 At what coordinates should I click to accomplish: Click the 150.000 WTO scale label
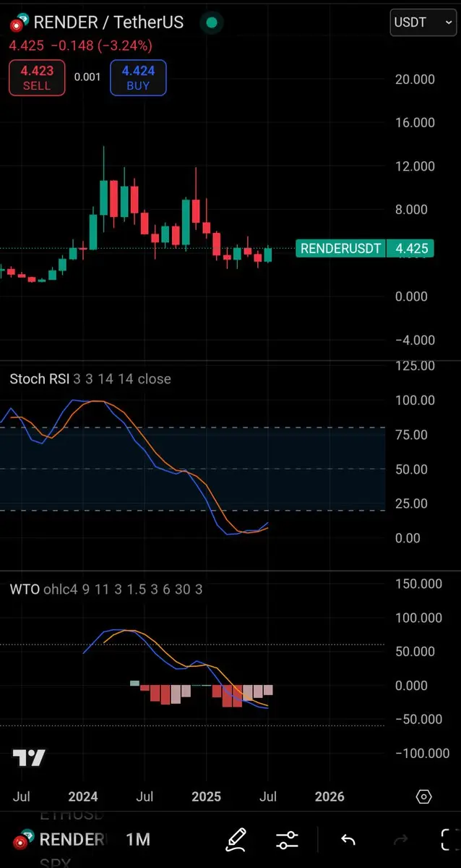coord(420,583)
